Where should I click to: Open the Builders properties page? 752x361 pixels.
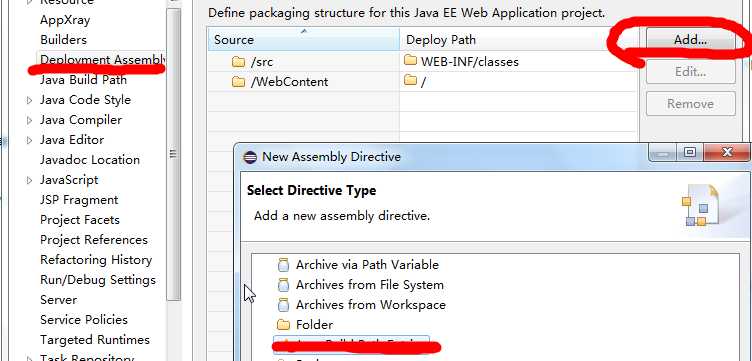point(63,40)
